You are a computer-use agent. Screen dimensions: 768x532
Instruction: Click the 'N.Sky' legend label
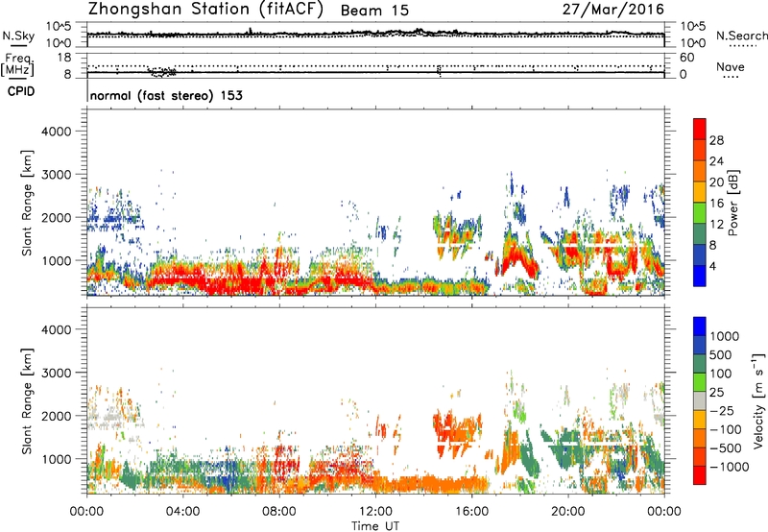18,36
